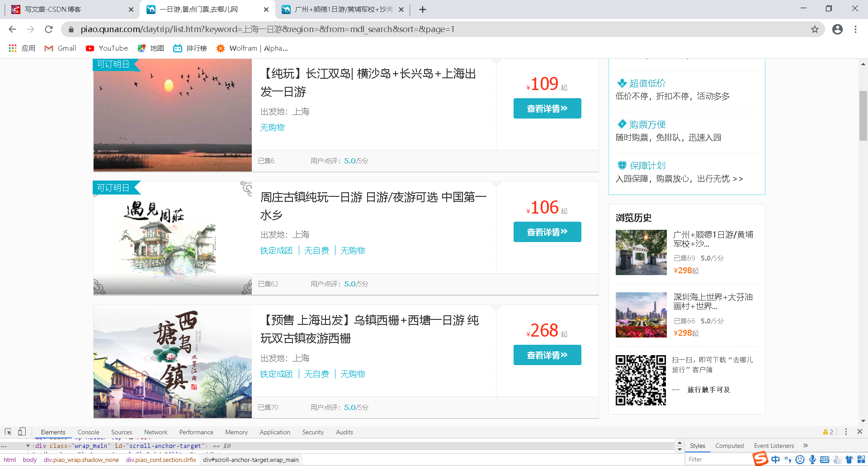The width and height of the screenshot is (868, 466).
Task: Close the 广州+顺德1日游 tab
Action: (x=401, y=10)
